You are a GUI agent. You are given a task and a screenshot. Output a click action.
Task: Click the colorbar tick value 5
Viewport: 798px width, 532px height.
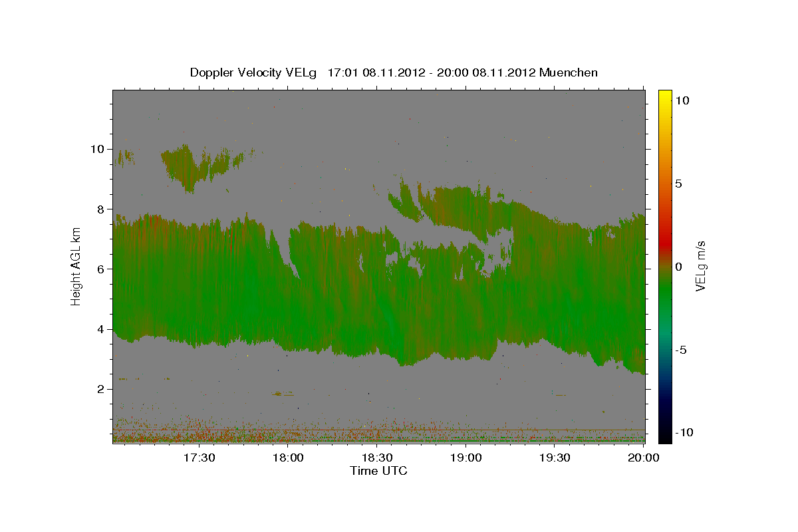tap(678, 184)
